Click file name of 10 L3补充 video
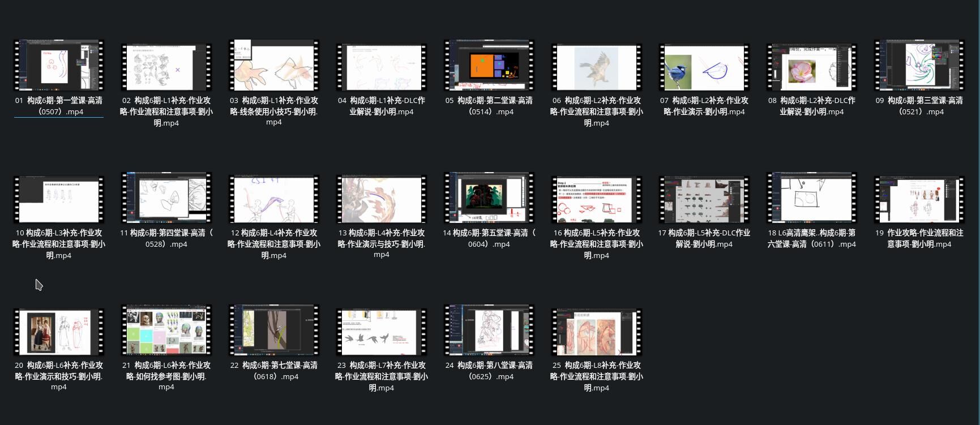 [x=59, y=244]
